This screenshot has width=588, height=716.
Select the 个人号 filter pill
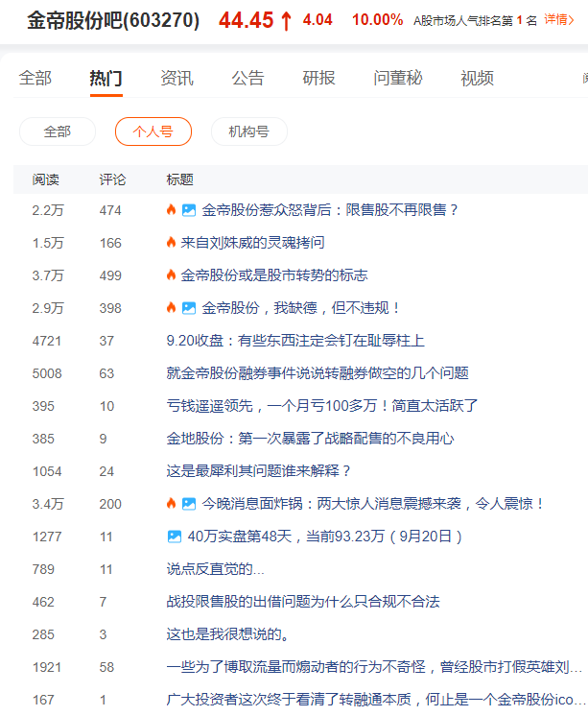(153, 131)
